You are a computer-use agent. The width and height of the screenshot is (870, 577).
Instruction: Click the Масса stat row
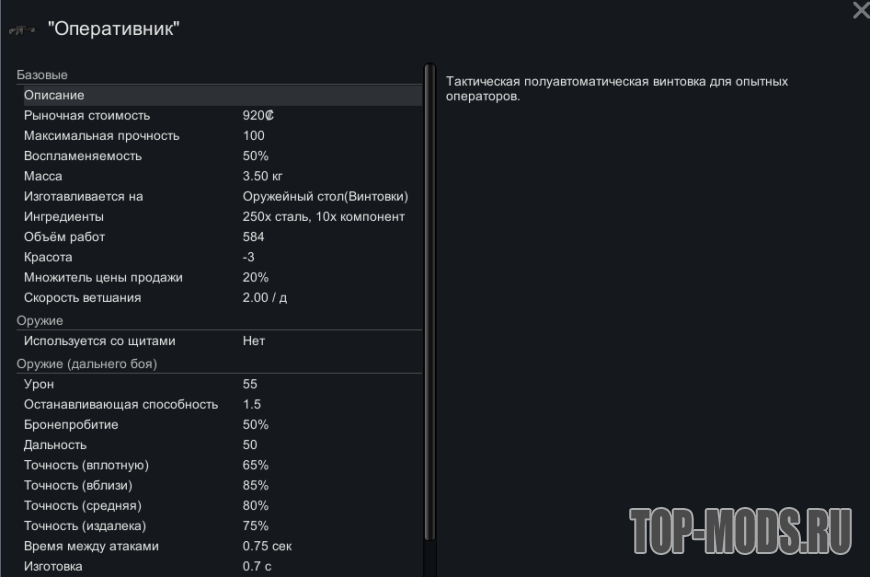[222, 176]
